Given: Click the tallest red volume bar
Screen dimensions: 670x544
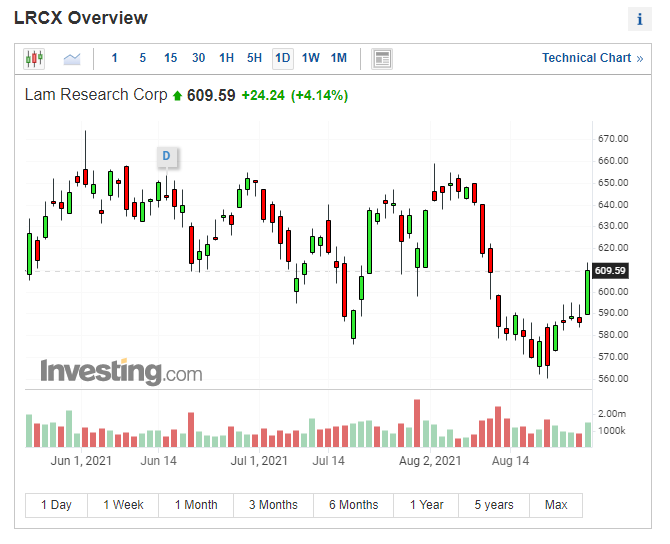Looking at the screenshot, I should pos(417,423).
